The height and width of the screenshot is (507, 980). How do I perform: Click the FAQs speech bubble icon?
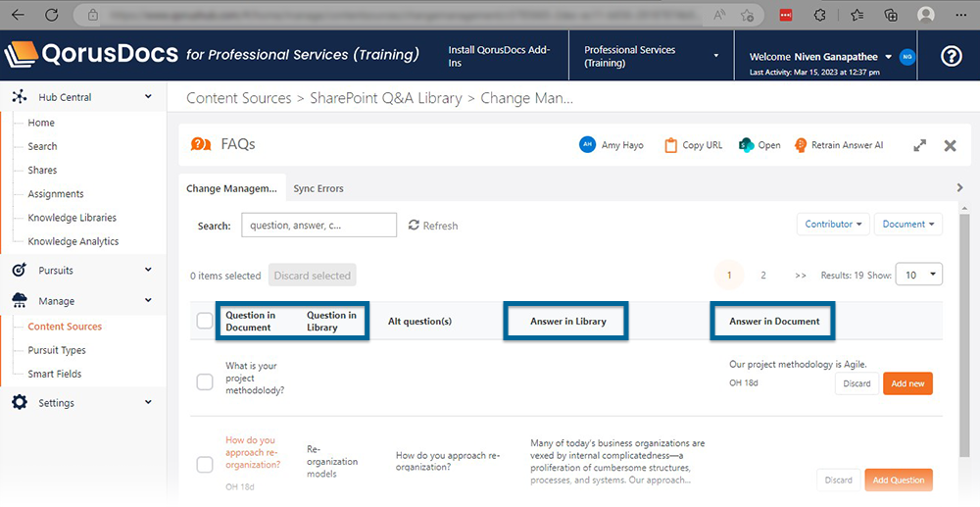(201, 144)
